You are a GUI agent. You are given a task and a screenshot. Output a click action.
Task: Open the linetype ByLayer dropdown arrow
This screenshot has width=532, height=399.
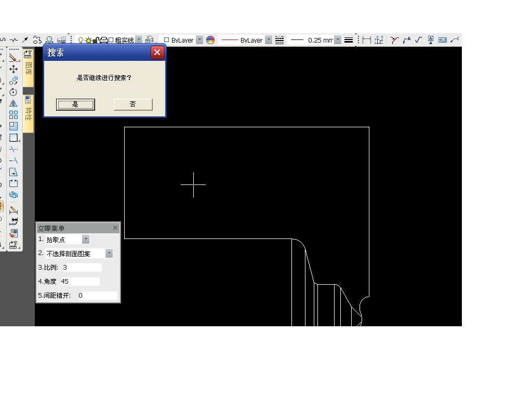tap(269, 39)
